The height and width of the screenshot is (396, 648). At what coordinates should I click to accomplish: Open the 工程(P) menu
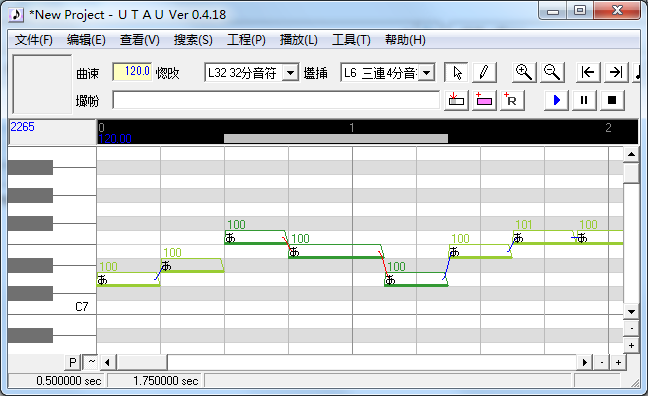[x=246, y=40]
